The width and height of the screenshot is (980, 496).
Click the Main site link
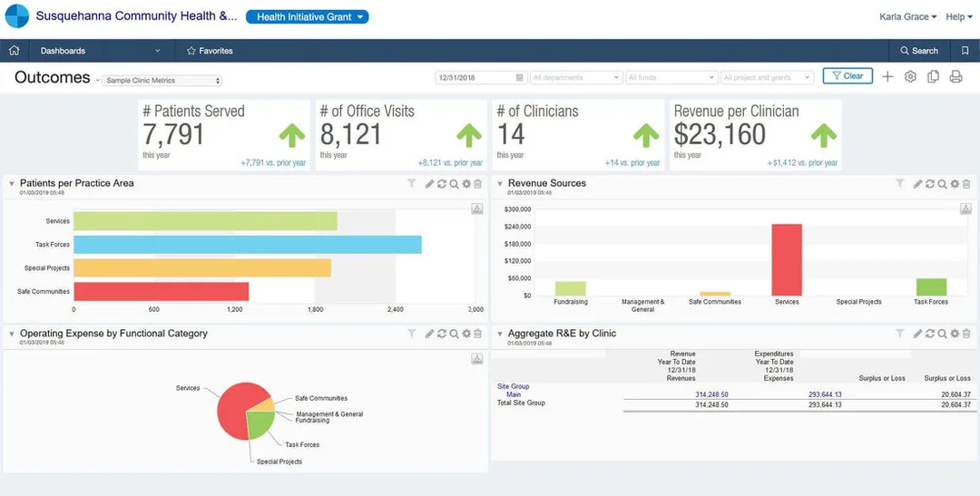pyautogui.click(x=514, y=394)
